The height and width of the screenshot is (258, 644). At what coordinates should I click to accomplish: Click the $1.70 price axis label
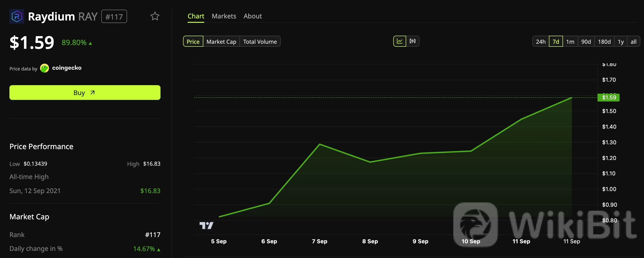(609, 80)
